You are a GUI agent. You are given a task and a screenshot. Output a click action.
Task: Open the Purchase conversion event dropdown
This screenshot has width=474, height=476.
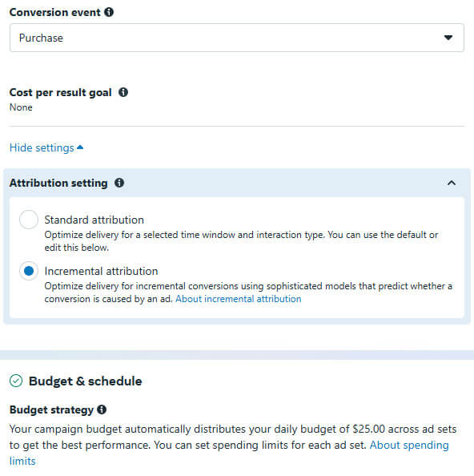(x=237, y=38)
